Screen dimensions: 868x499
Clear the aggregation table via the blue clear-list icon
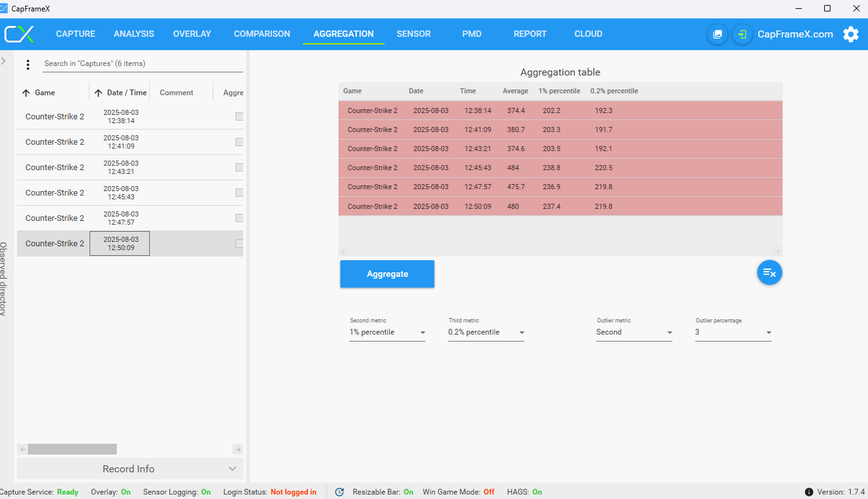[x=770, y=272]
